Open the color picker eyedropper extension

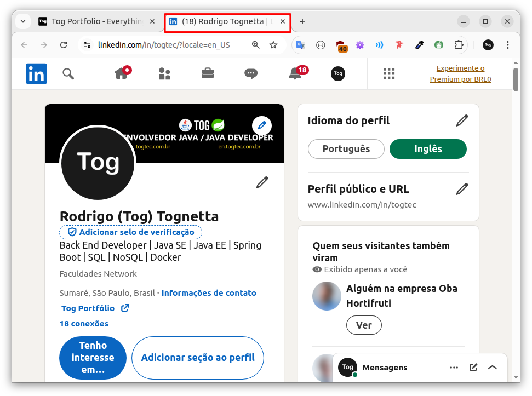pos(419,45)
